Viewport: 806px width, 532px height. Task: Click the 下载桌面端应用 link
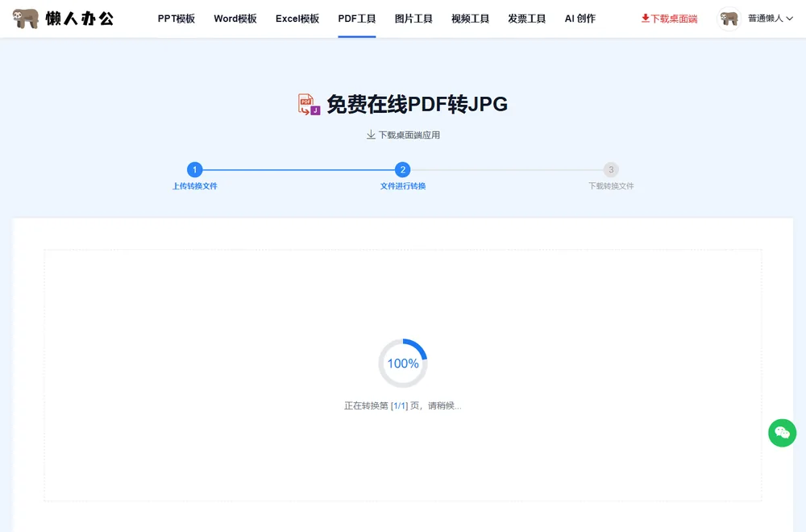pos(403,135)
